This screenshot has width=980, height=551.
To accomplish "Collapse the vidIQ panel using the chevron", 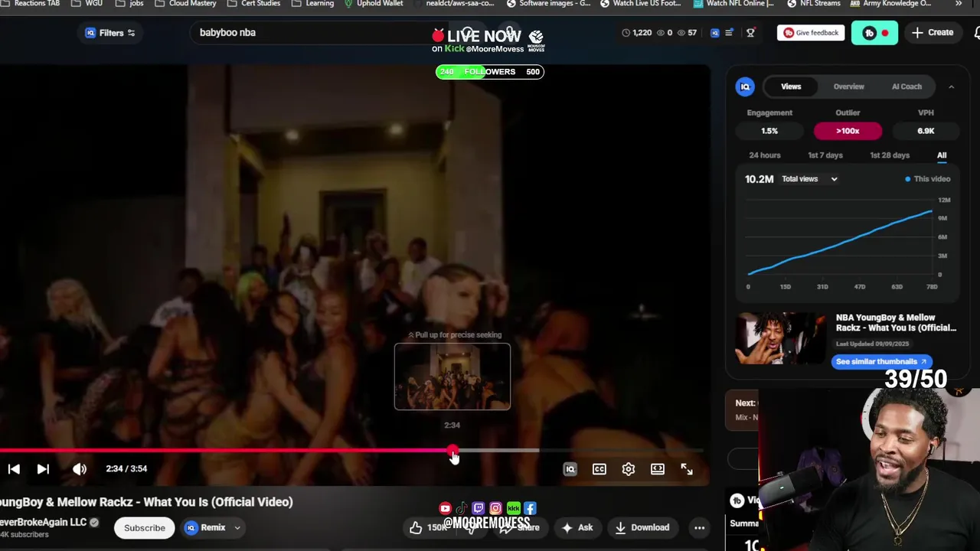I will (x=952, y=86).
